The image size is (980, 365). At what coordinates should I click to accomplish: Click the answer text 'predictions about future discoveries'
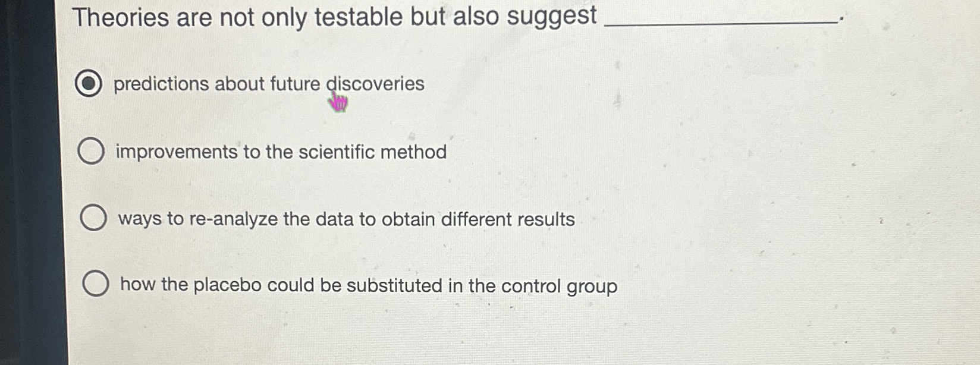268,84
